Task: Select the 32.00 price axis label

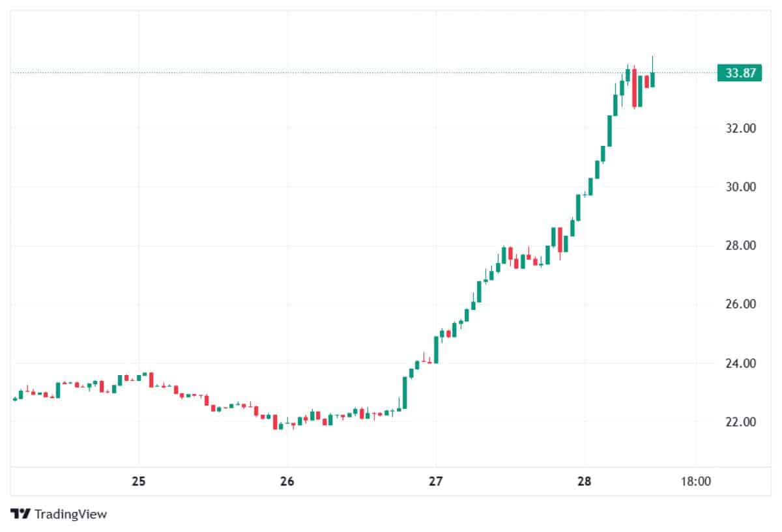Action: pyautogui.click(x=740, y=128)
